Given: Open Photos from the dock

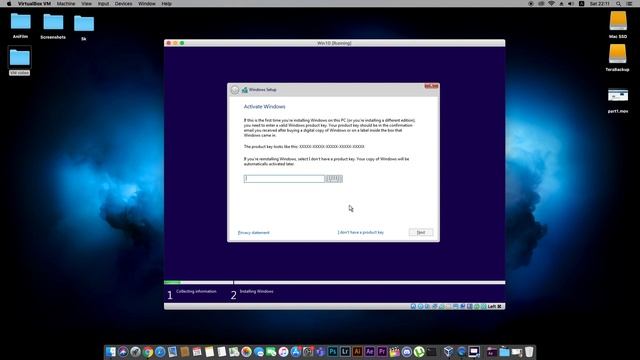Looking at the screenshot, I should (246, 352).
